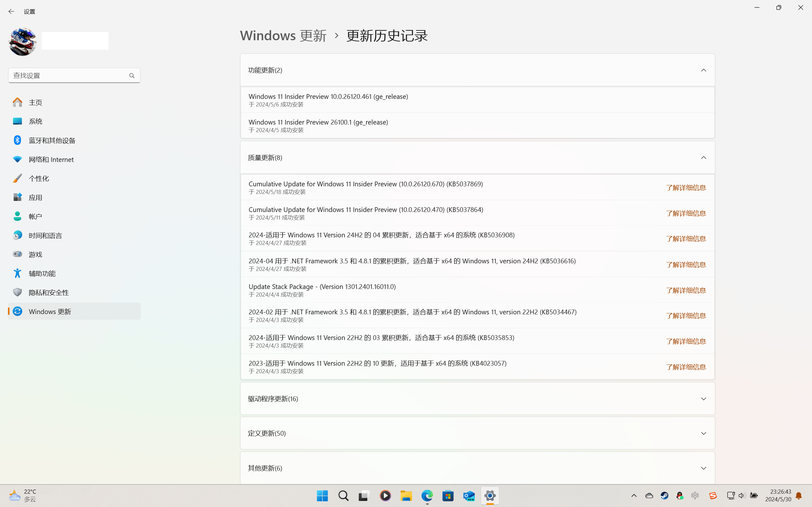Screen dimensions: 812x507
Task: Collapse the 质量更新(8) section
Action: pyautogui.click(x=703, y=157)
